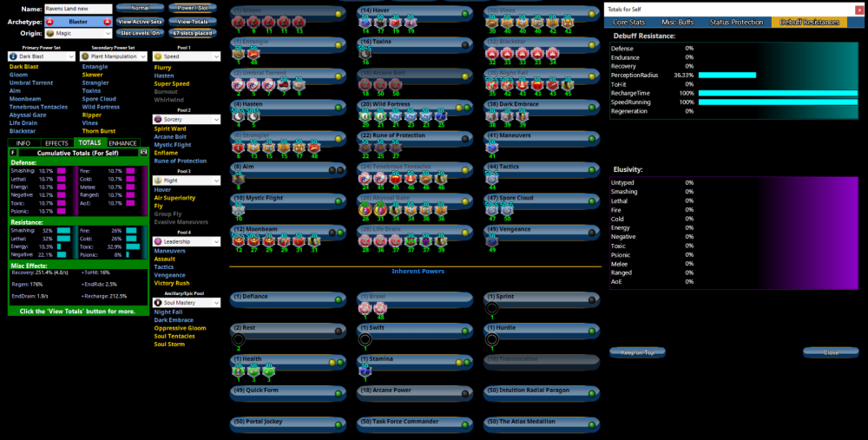The height and width of the screenshot is (440, 868).
Task: Click the enhancement slot under Maneuvers
Action: tap(493, 147)
